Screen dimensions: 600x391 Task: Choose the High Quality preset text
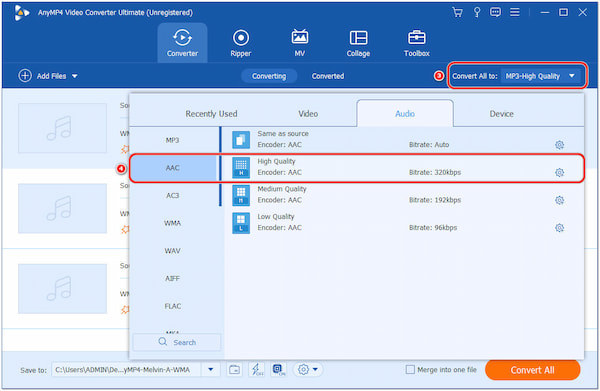[276, 161]
